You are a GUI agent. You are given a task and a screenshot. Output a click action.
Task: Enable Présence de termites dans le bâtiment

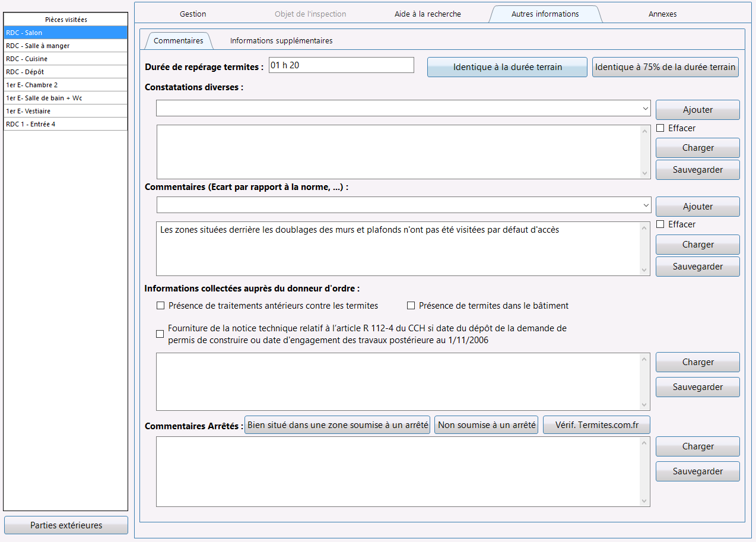411,306
